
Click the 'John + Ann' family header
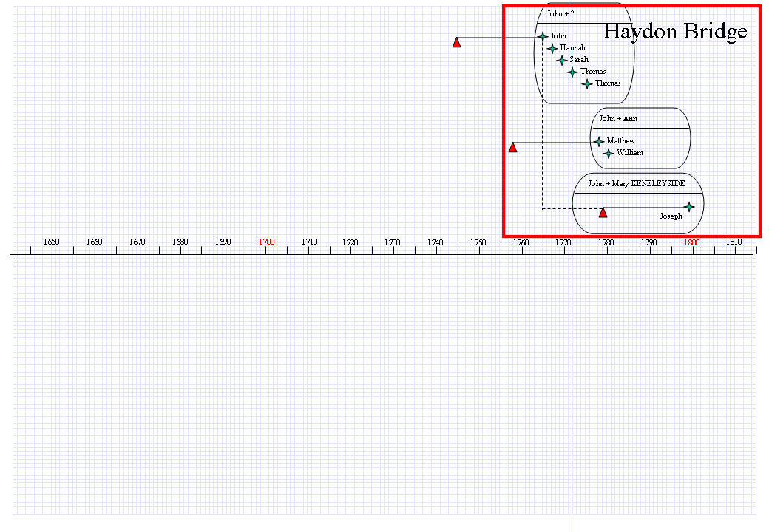[618, 118]
